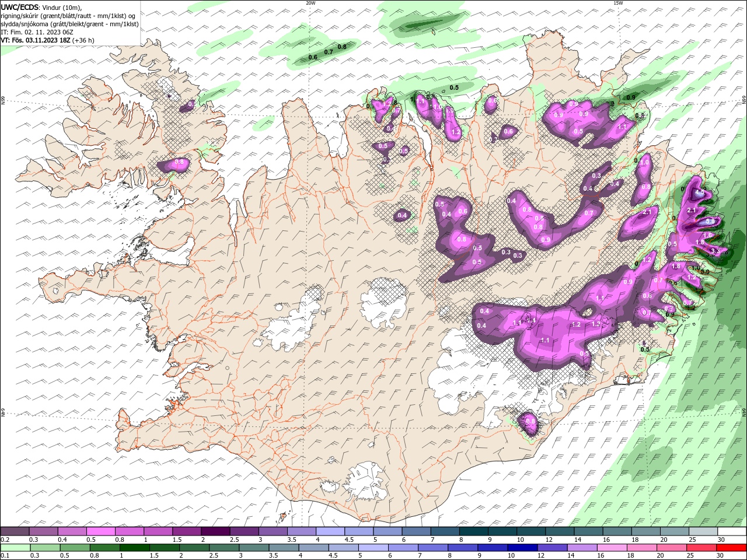The image size is (747, 560).
Task: Select the gray-blue rain swatch starting at 3.5
Action: point(284,548)
